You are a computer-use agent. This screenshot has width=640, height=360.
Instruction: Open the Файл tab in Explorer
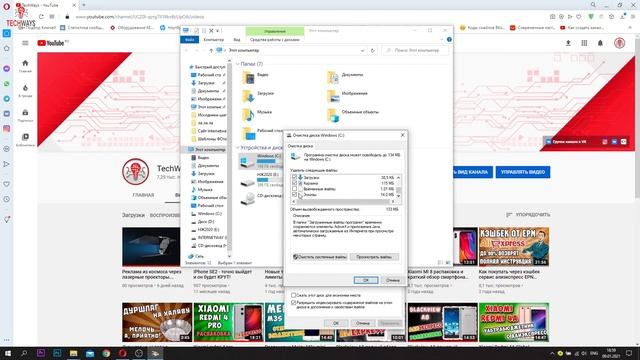coord(189,40)
